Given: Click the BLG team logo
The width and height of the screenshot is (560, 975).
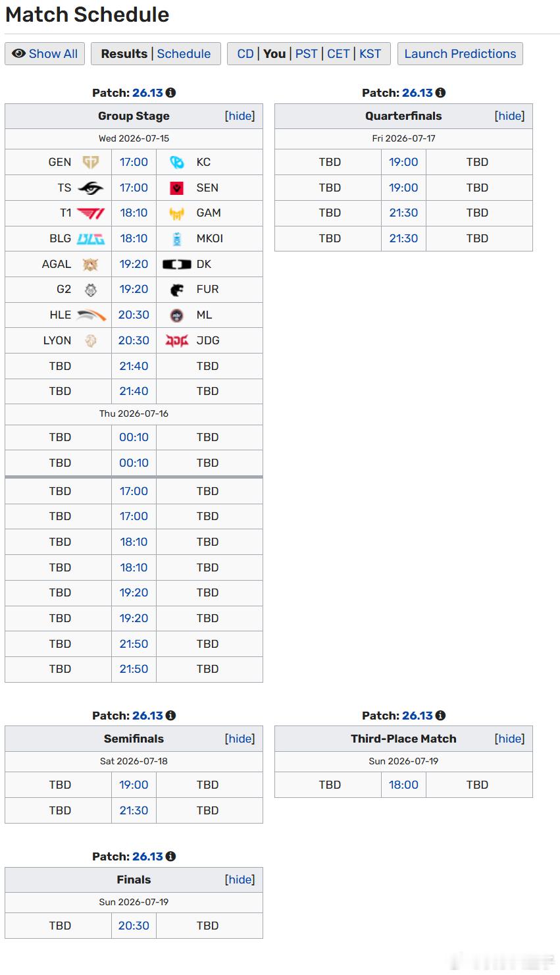Looking at the screenshot, I should point(90,238).
